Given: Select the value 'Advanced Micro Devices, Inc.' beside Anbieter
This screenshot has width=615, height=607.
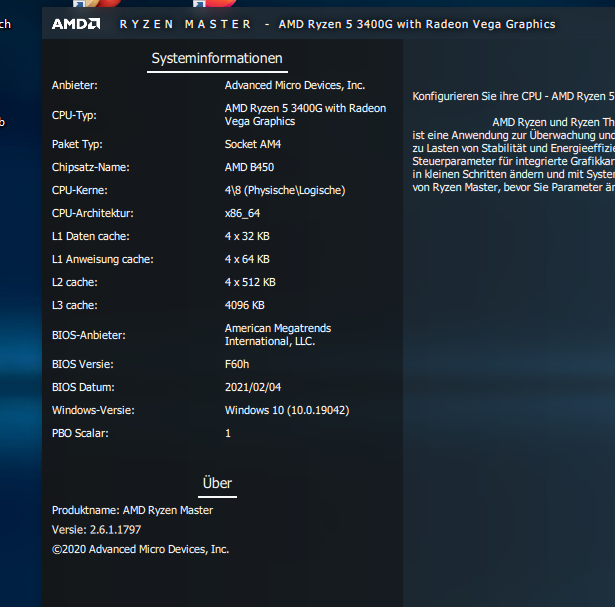Looking at the screenshot, I should 295,85.
